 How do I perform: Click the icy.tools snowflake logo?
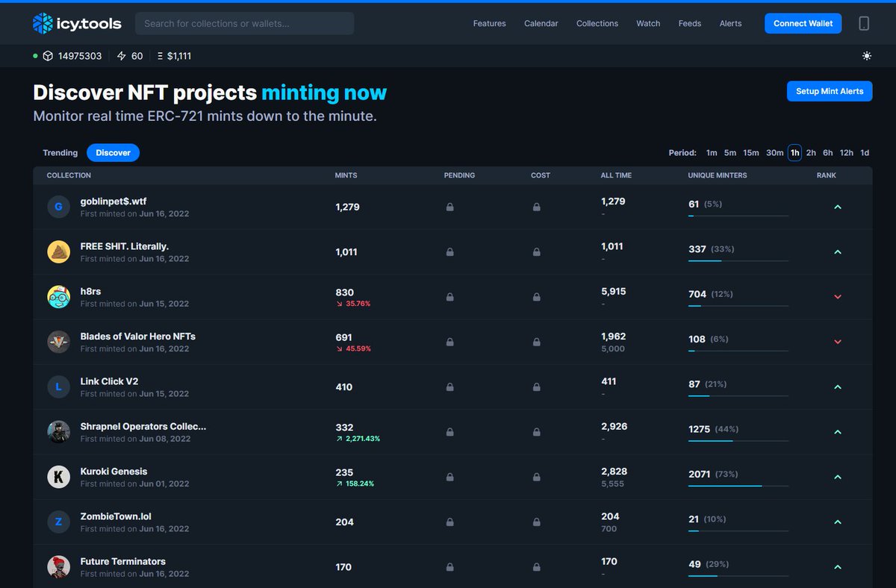[x=43, y=23]
